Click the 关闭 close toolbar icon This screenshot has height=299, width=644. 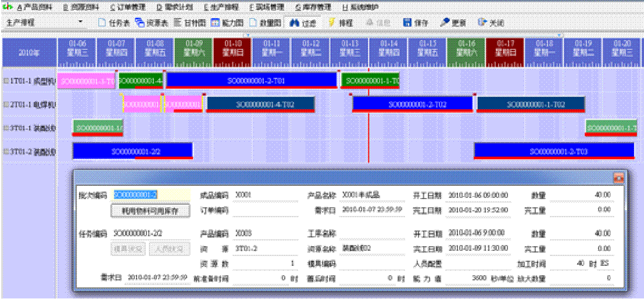(x=490, y=23)
